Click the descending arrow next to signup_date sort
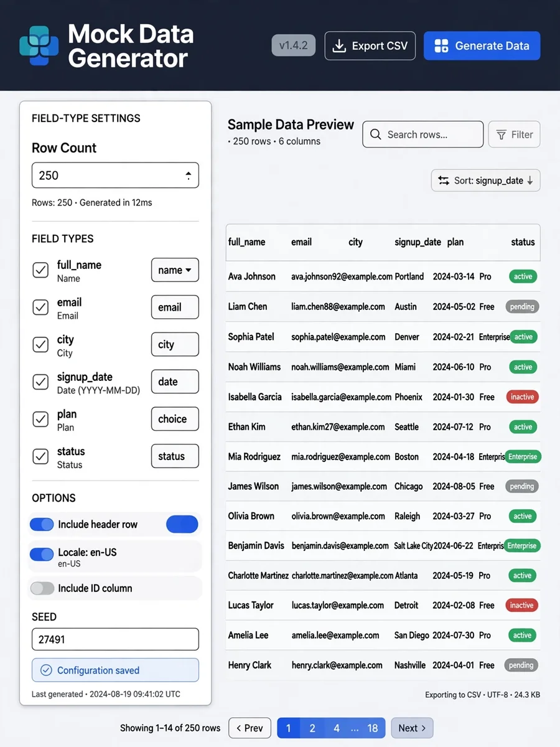Screen dimensions: 560x747 530,181
